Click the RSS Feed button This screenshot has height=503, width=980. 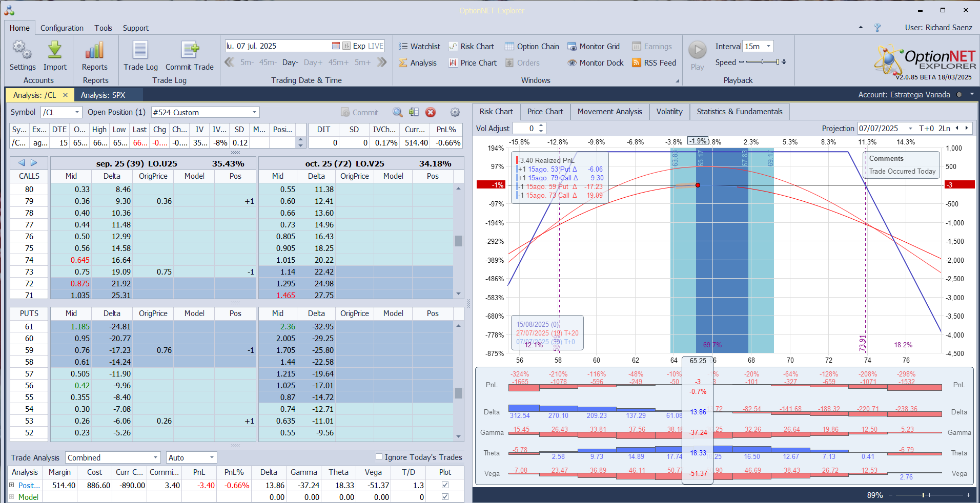654,63
